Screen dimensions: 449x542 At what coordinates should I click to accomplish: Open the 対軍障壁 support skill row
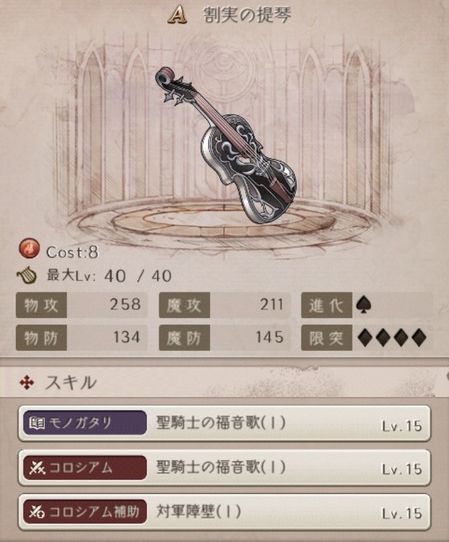click(x=224, y=512)
